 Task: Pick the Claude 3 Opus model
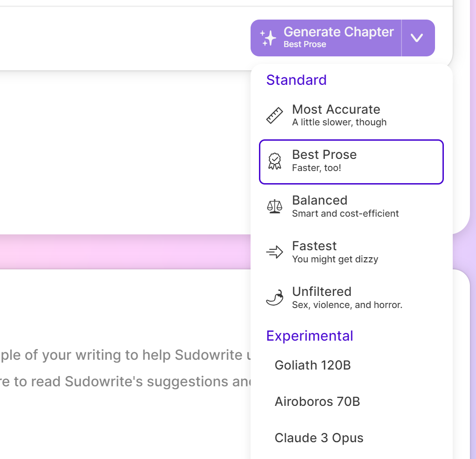(x=351, y=438)
